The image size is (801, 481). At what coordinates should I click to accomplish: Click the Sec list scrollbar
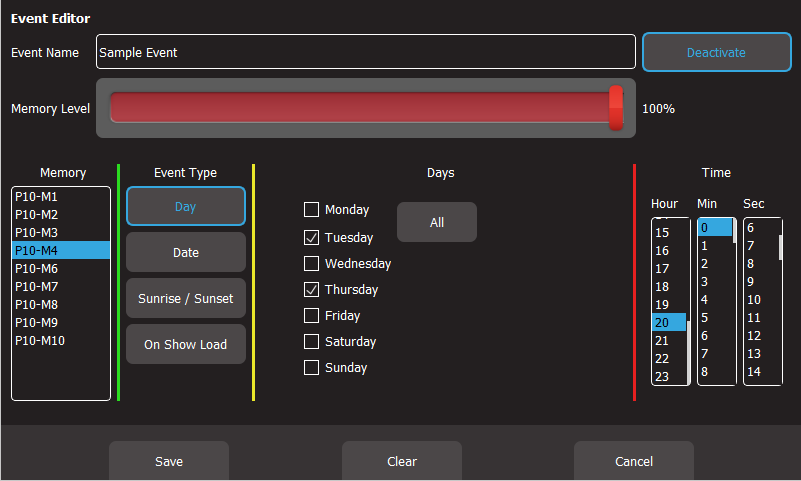(x=780, y=245)
